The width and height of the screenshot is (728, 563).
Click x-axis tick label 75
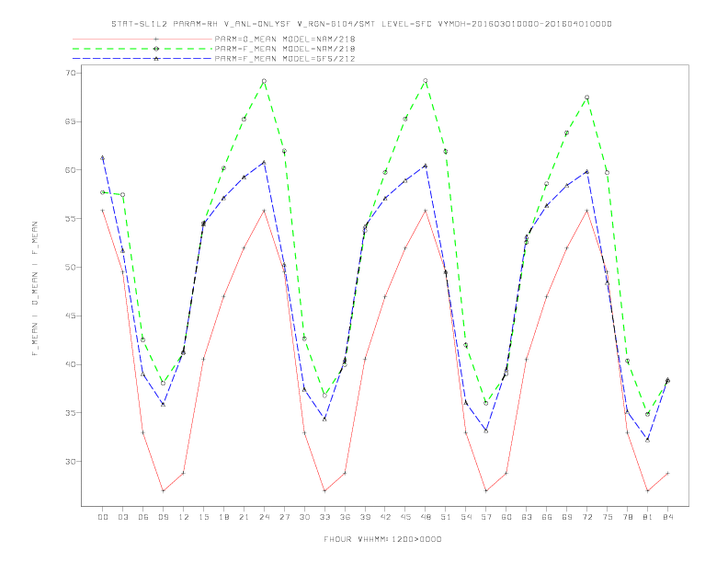[608, 517]
